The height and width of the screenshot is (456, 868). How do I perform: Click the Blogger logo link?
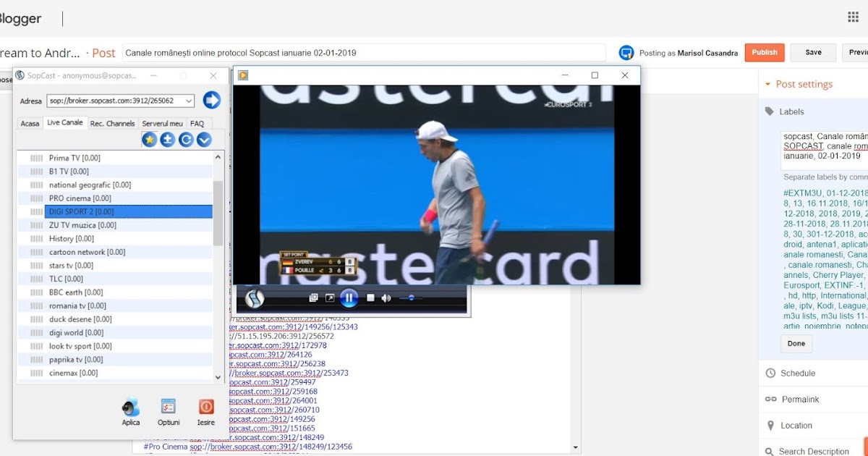click(x=20, y=19)
